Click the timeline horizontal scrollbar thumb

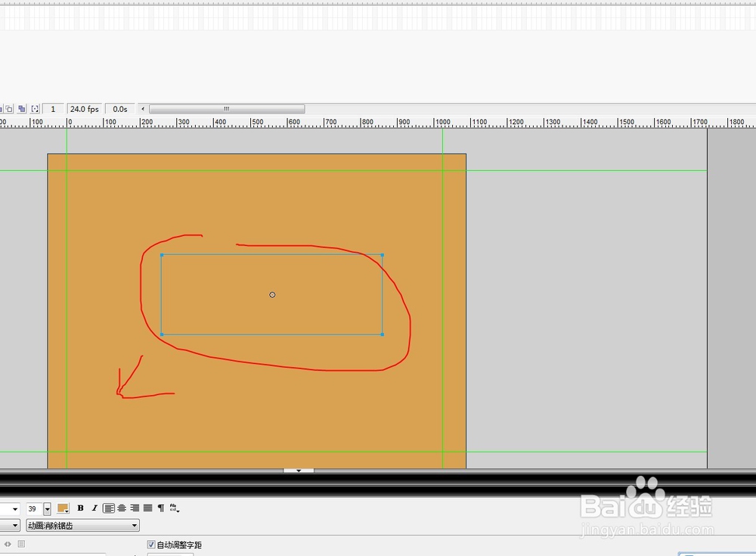point(227,109)
